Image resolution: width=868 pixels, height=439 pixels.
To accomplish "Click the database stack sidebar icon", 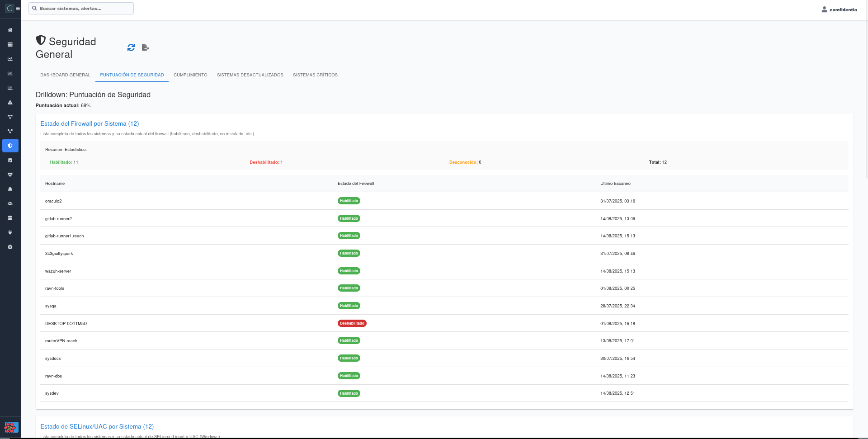I will coord(10,218).
